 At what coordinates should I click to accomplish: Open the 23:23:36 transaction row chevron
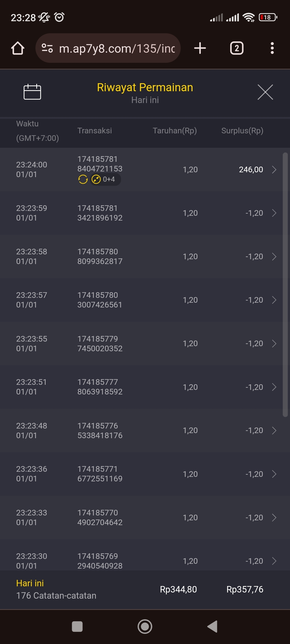point(274,474)
